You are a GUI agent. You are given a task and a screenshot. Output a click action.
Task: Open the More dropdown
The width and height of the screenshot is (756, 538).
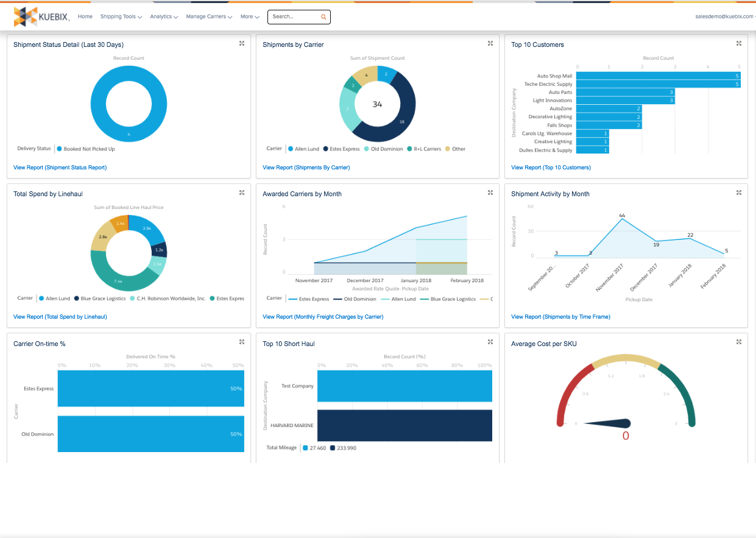[x=250, y=17]
